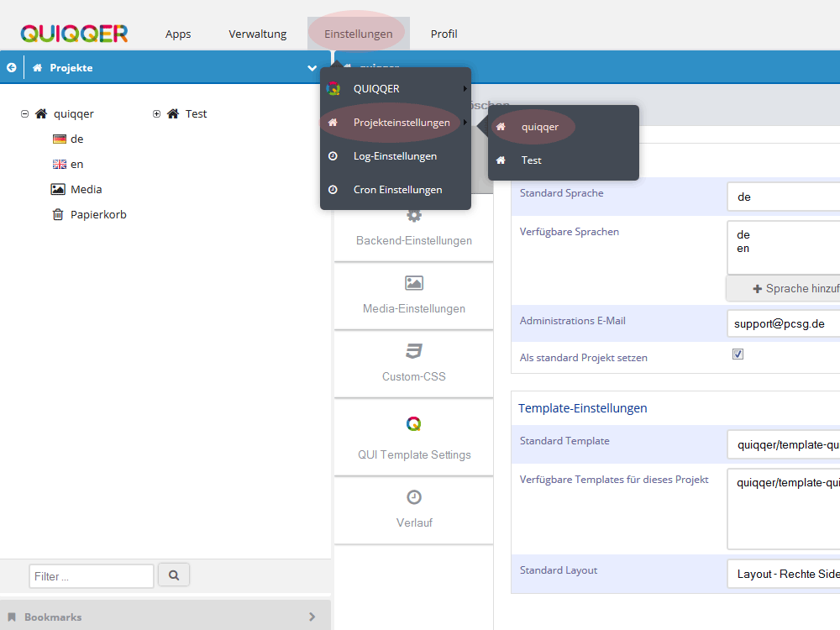Select Cron Einstellungen menu entry
Viewport: 840px width, 630px height.
click(x=396, y=190)
